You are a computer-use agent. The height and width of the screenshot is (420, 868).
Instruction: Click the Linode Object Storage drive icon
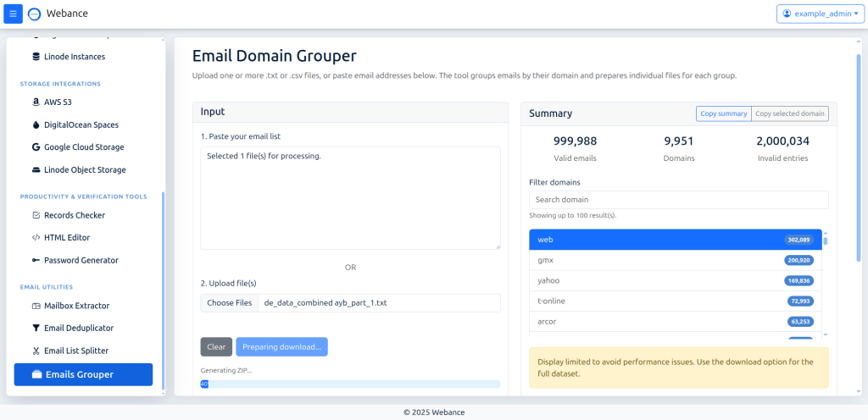[36, 169]
